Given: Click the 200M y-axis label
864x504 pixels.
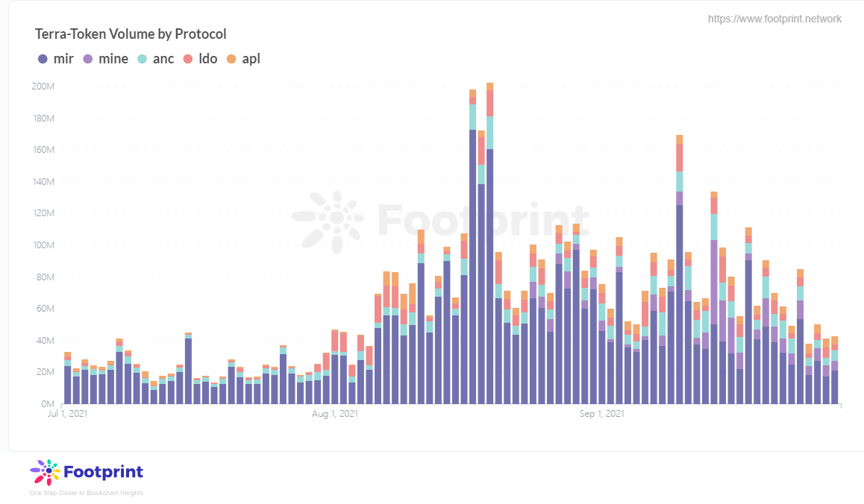Looking at the screenshot, I should tap(43, 86).
